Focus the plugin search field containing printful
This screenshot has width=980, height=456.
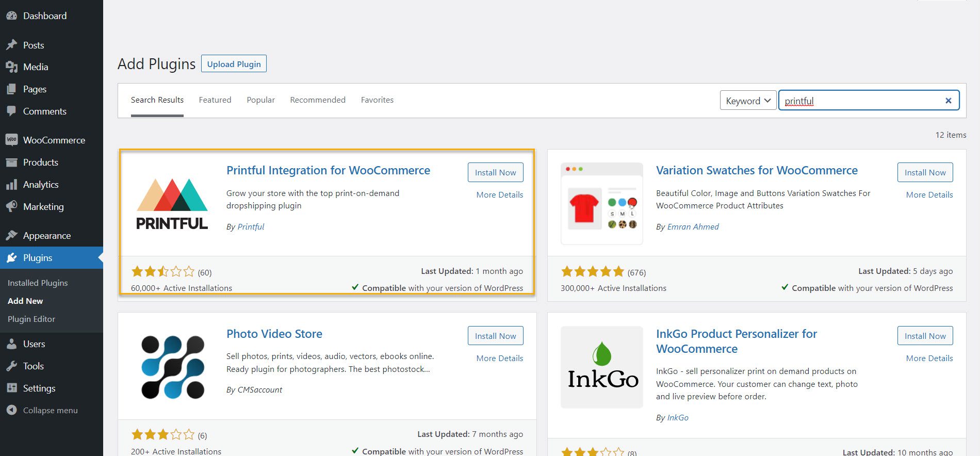point(869,101)
